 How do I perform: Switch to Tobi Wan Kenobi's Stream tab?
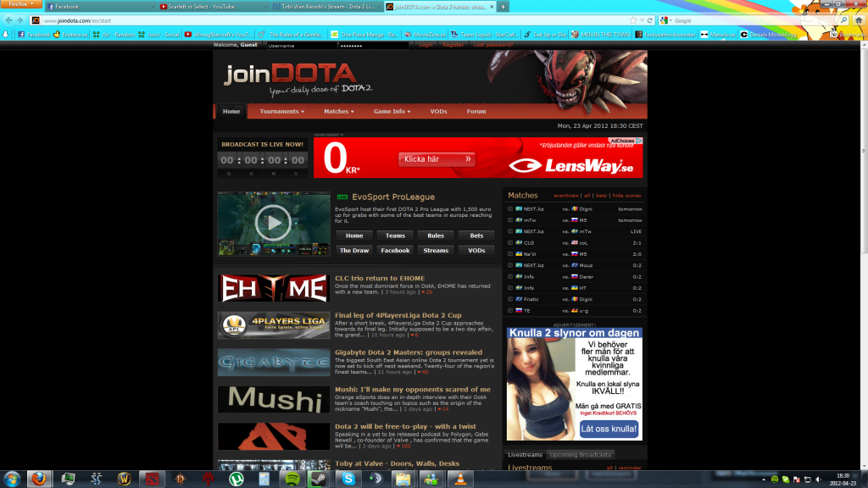(x=325, y=7)
